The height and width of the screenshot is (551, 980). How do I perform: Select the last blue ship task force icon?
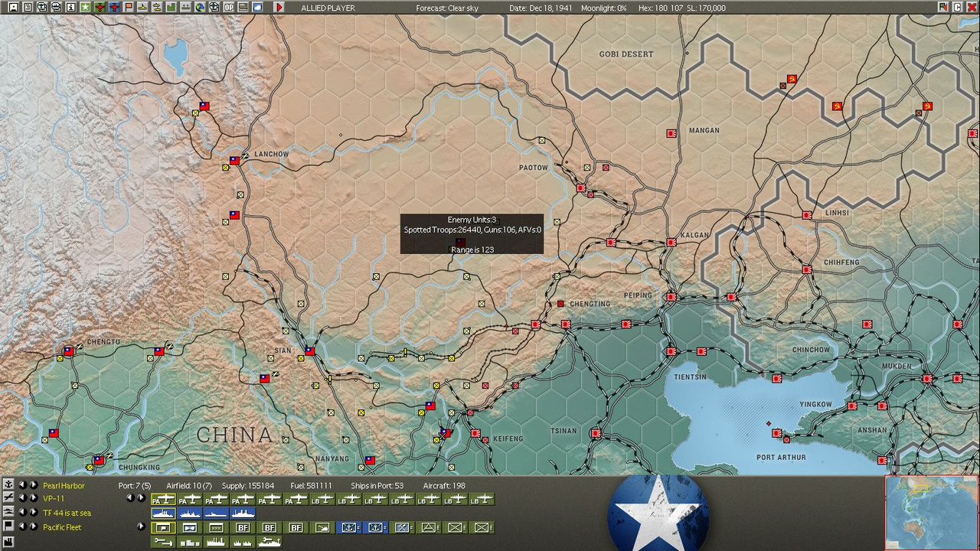coord(243,513)
